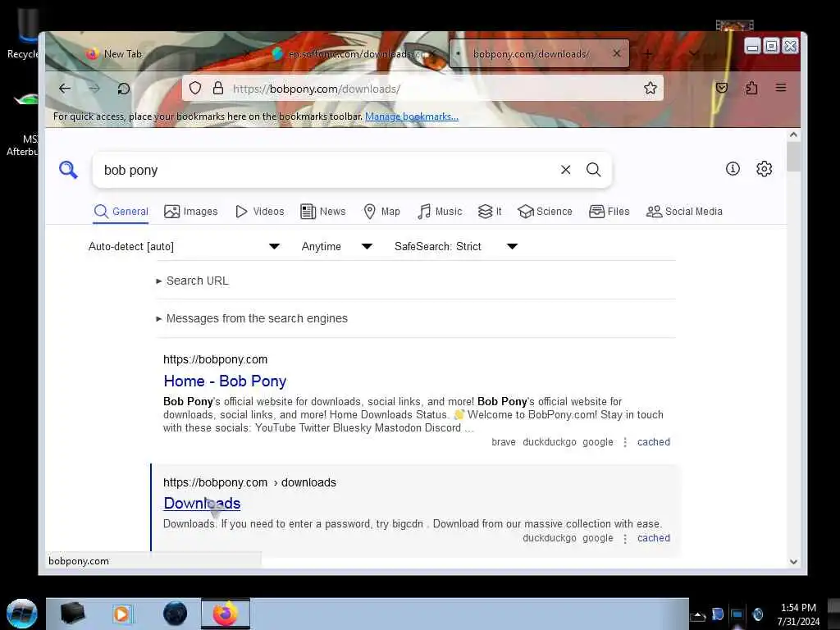Open new tab with plus button
Viewport: 840px width, 630px height.
[x=648, y=54]
